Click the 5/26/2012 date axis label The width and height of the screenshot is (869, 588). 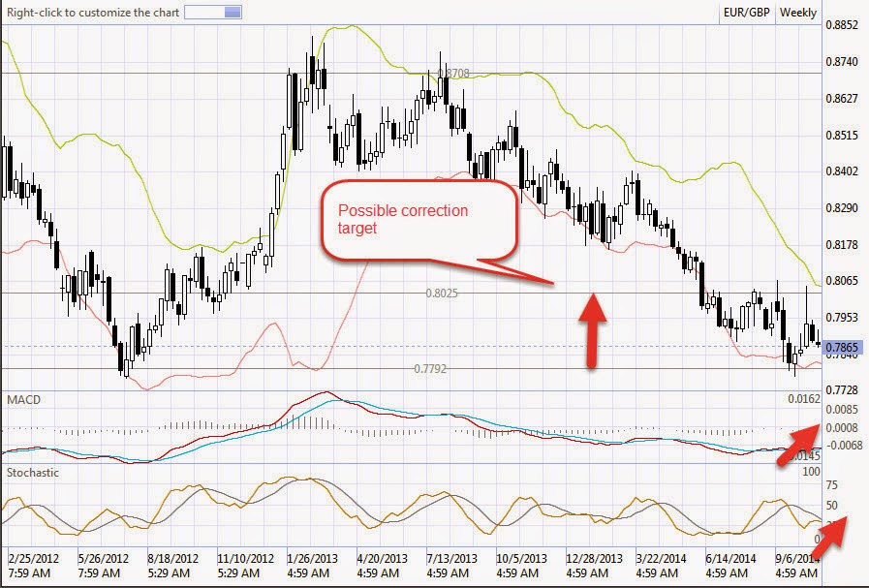pyautogui.click(x=103, y=558)
